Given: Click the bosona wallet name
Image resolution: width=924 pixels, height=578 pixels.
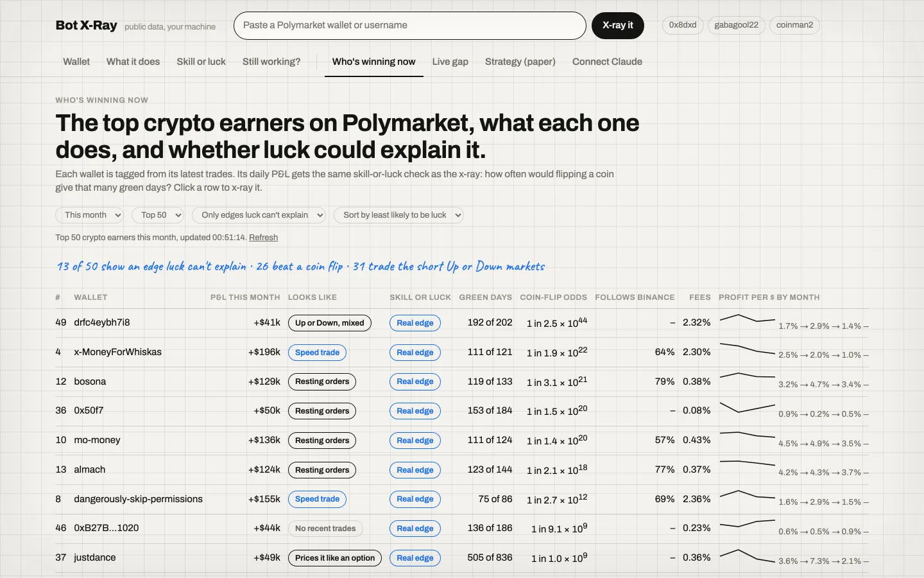Looking at the screenshot, I should 90,381.
